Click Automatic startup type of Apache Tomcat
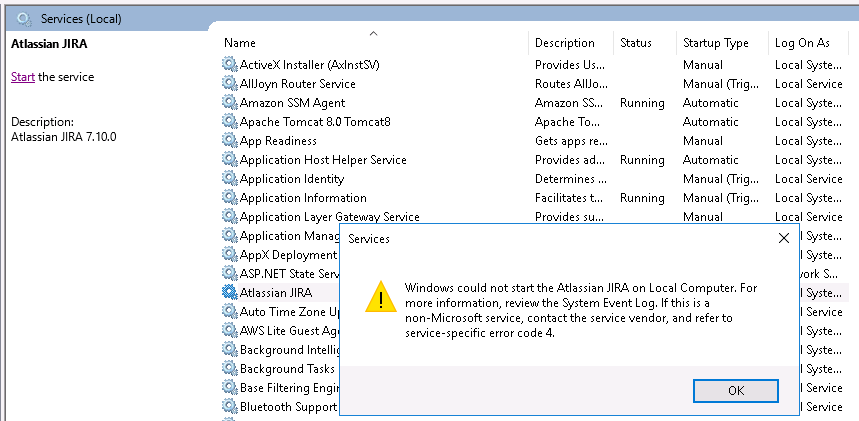Image resolution: width=859 pixels, height=421 pixels. pyautogui.click(x=711, y=122)
